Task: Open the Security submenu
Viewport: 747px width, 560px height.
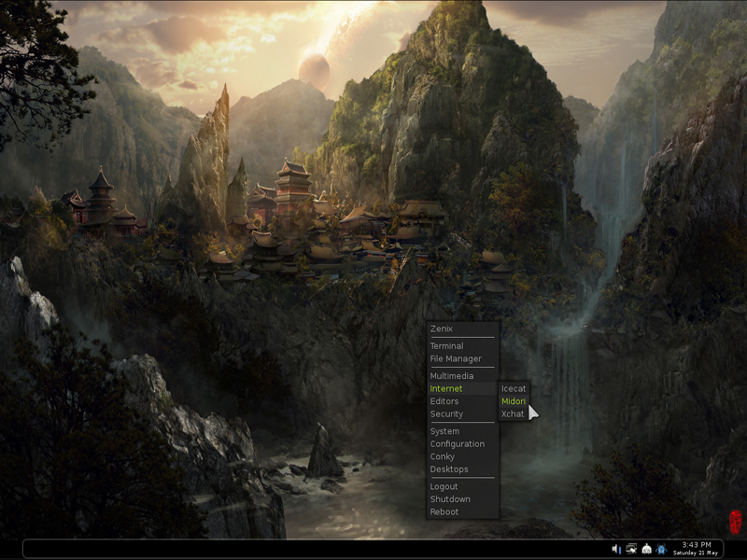Action: click(462, 414)
